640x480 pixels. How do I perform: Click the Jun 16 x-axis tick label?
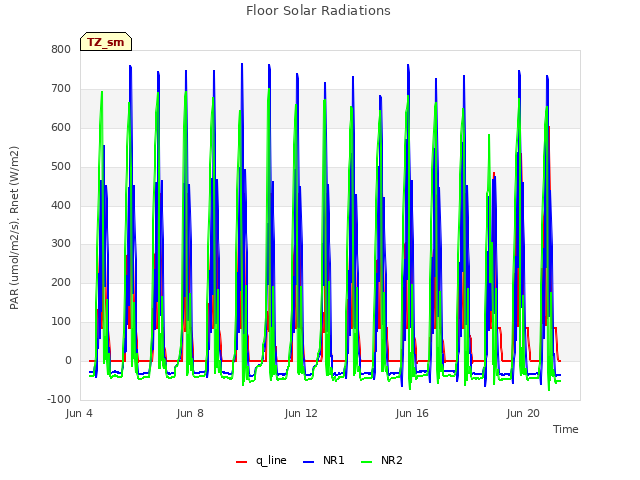tap(412, 413)
